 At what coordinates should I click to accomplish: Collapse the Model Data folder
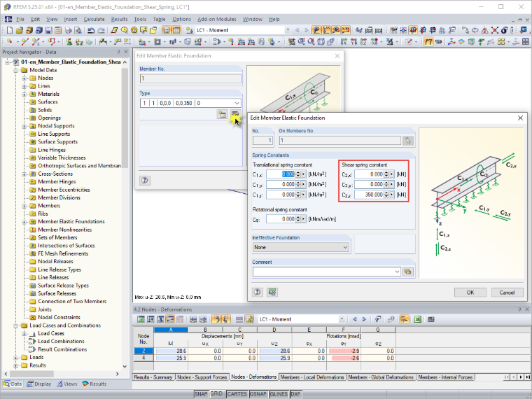tap(15, 71)
